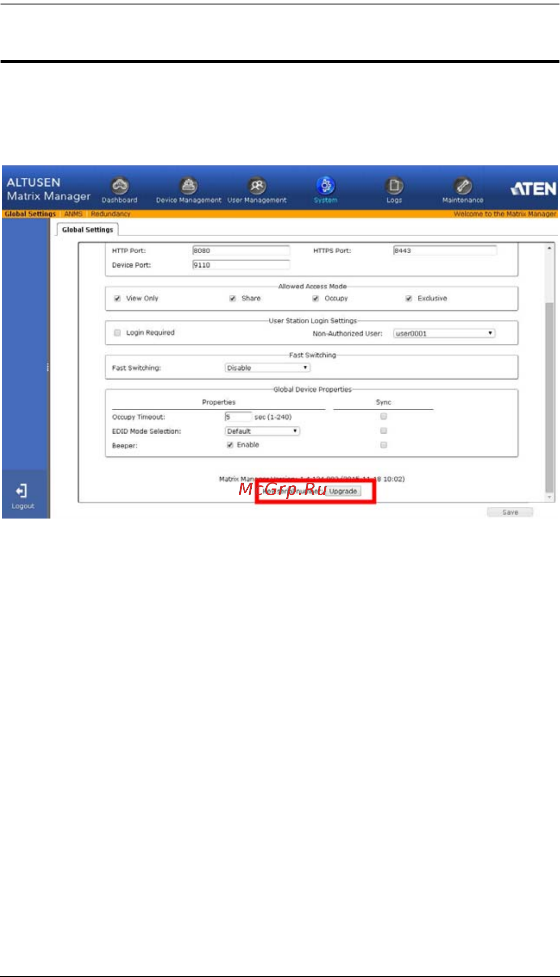The width and height of the screenshot is (560, 977).
Task: Enable the Login Required checkbox
Action: pyautogui.click(x=117, y=333)
